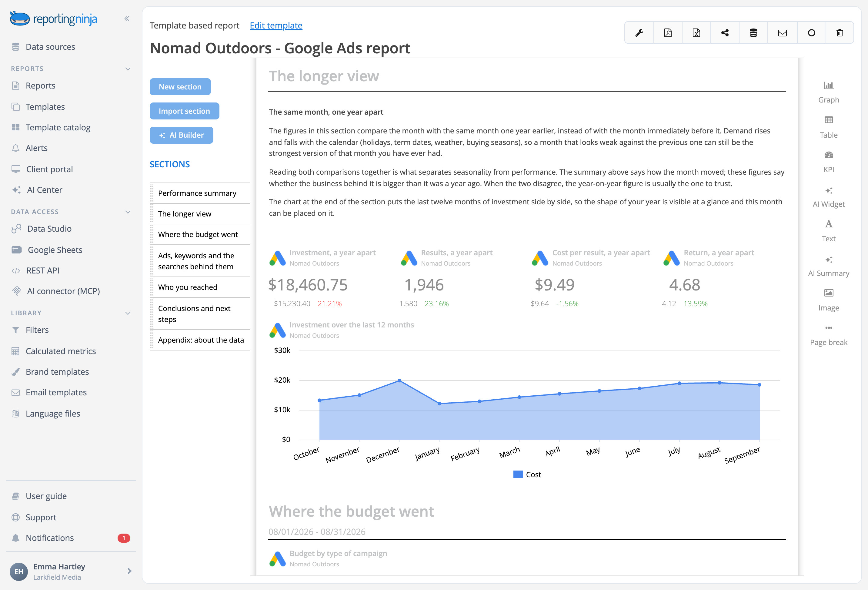The height and width of the screenshot is (590, 868).
Task: Open report schedule clock icon
Action: [811, 33]
